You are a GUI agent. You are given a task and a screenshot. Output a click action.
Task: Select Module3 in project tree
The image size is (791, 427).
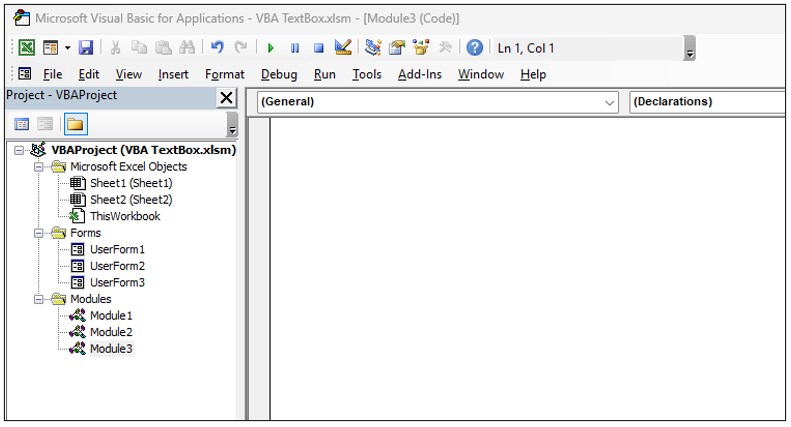click(111, 349)
